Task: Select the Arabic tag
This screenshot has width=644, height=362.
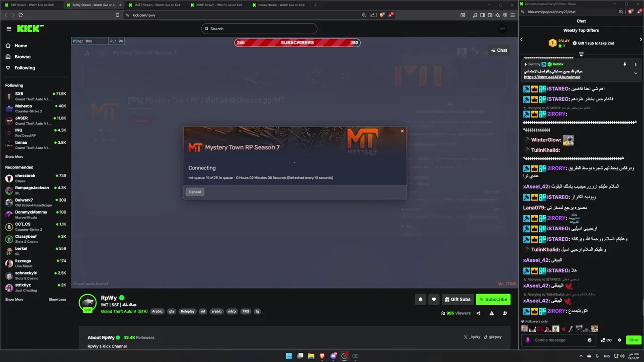Action: pos(157,311)
